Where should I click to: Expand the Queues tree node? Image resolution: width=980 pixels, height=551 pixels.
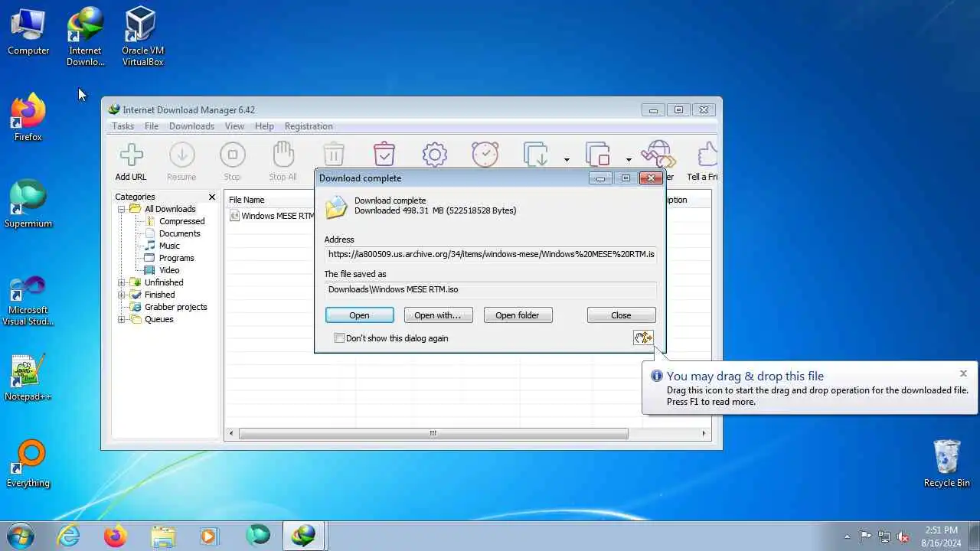(121, 319)
